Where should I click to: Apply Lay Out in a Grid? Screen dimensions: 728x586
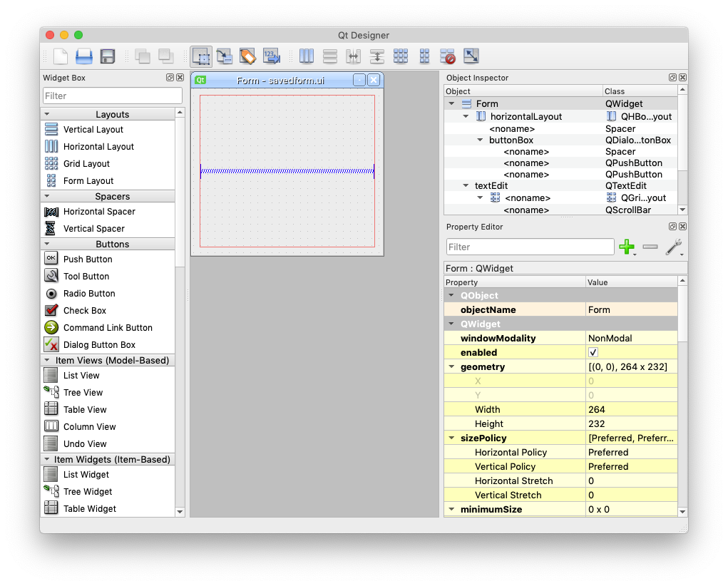coord(401,56)
